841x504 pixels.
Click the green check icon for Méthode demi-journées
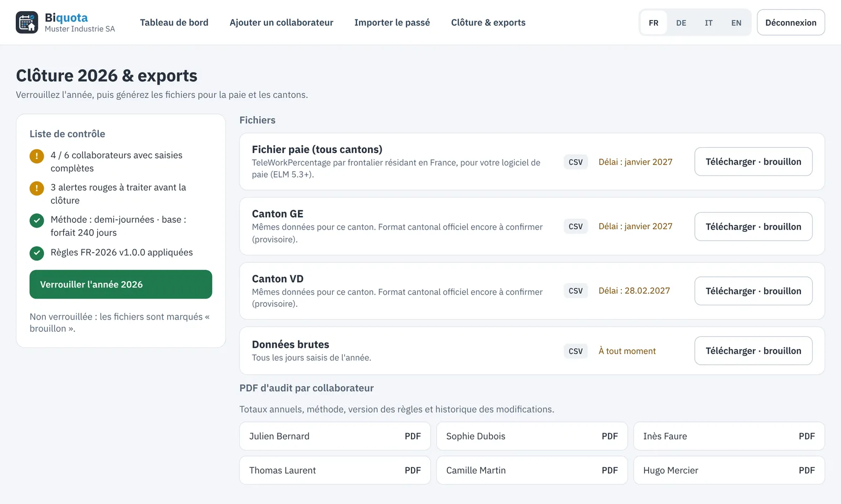coord(37,220)
